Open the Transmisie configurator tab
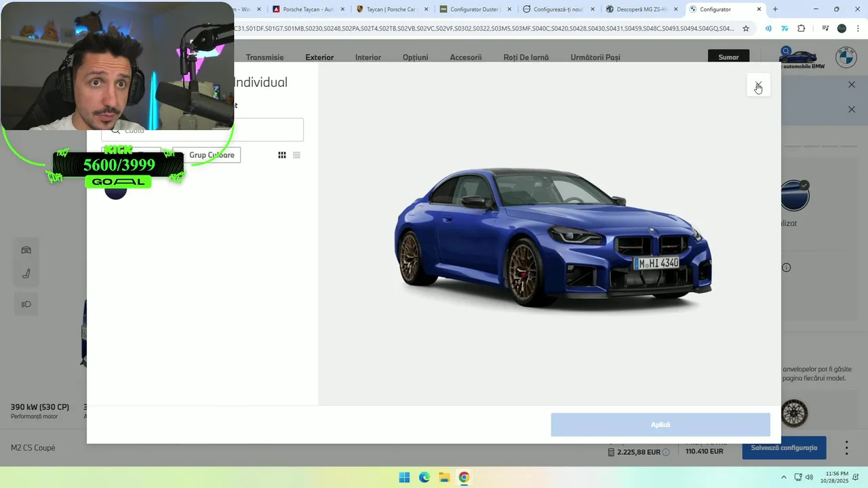Screen dimensions: 868x488 click(265, 58)
